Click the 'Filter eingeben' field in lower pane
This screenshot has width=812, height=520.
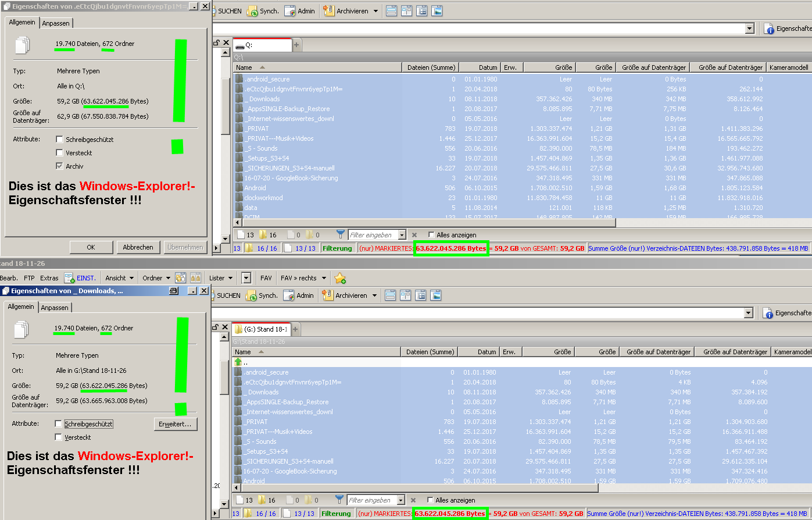point(371,500)
